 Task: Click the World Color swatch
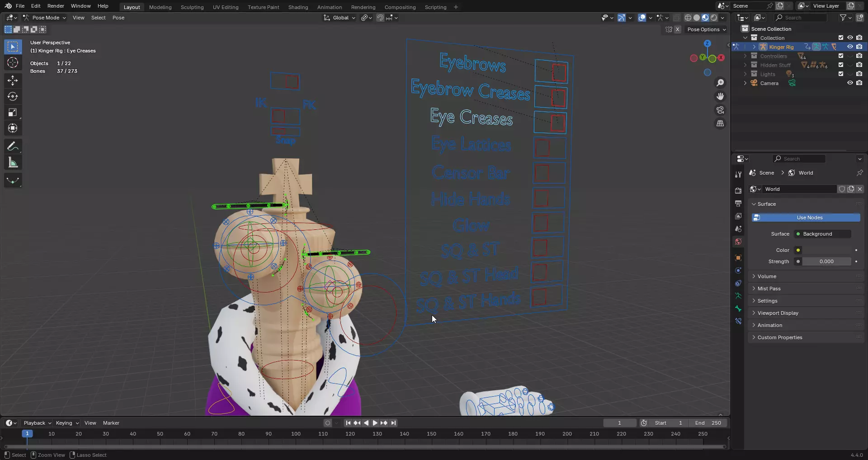[827, 250]
